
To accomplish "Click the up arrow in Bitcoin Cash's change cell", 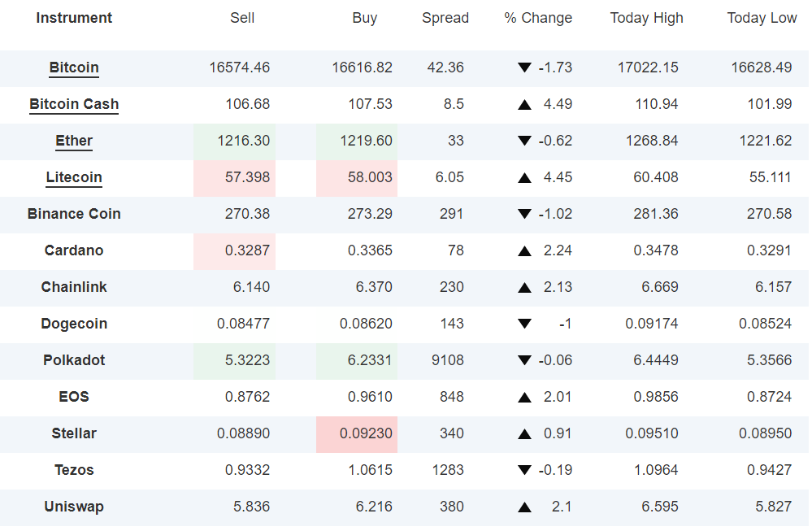I will [524, 105].
